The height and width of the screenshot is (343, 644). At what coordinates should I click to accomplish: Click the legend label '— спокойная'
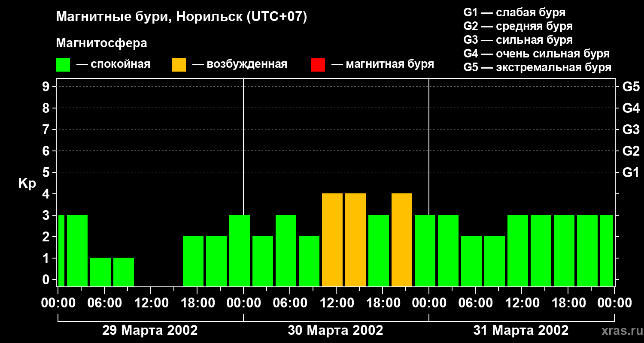(x=113, y=64)
